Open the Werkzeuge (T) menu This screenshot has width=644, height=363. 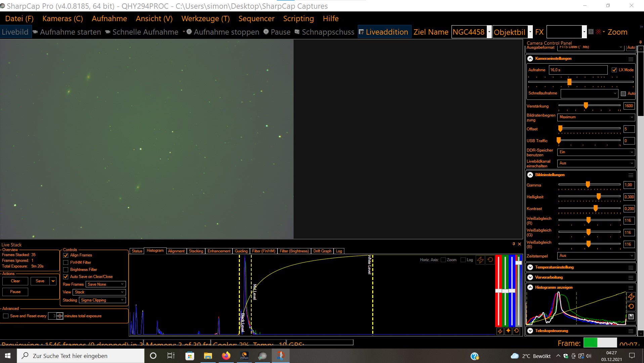coord(206,18)
